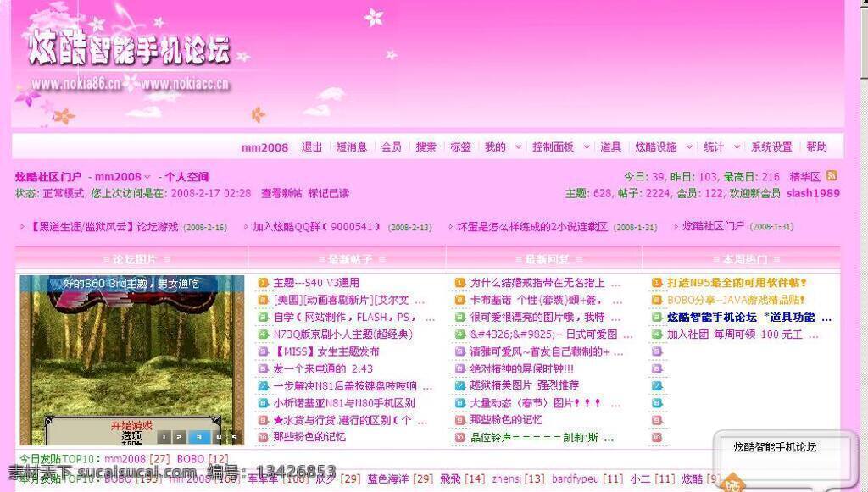Select the 论坛图片 column header

[x=135, y=259]
